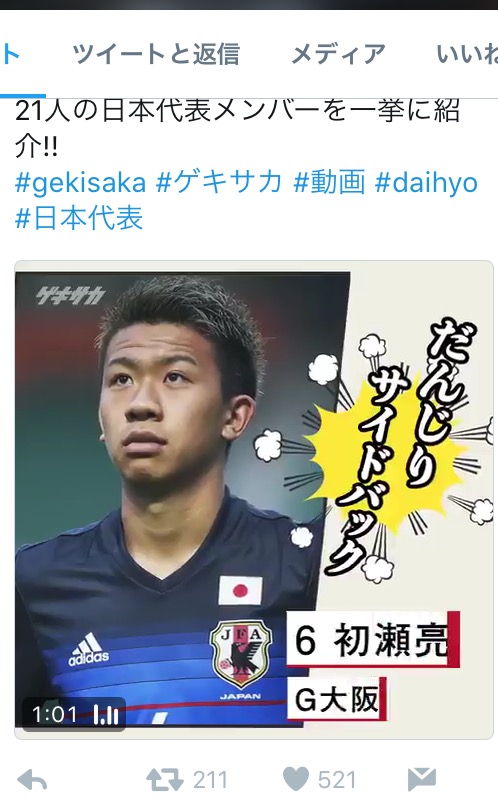Image resolution: width=498 pixels, height=803 pixels.
Task: Switch to メディア tab
Action: (x=338, y=54)
